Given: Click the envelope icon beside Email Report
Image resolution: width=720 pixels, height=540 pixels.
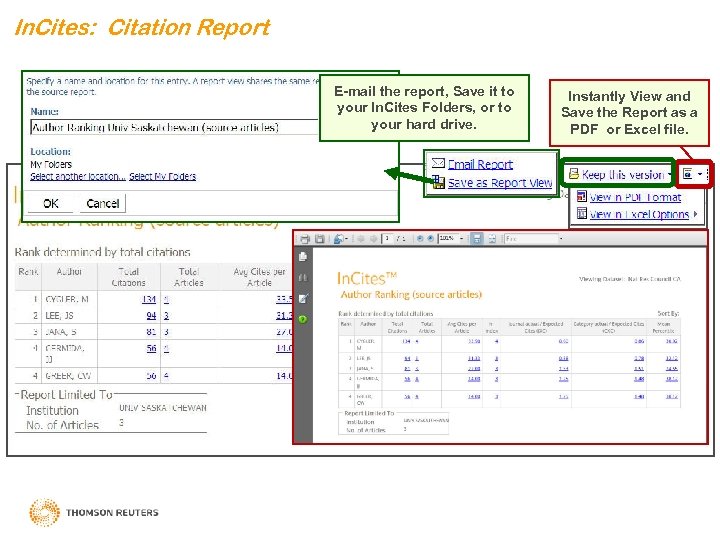Looking at the screenshot, I should [438, 163].
